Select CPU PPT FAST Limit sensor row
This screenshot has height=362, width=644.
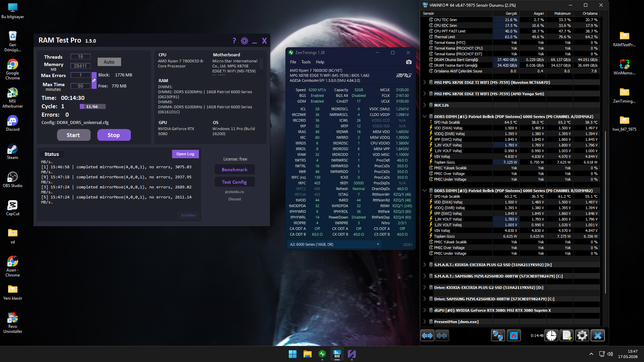511,31
